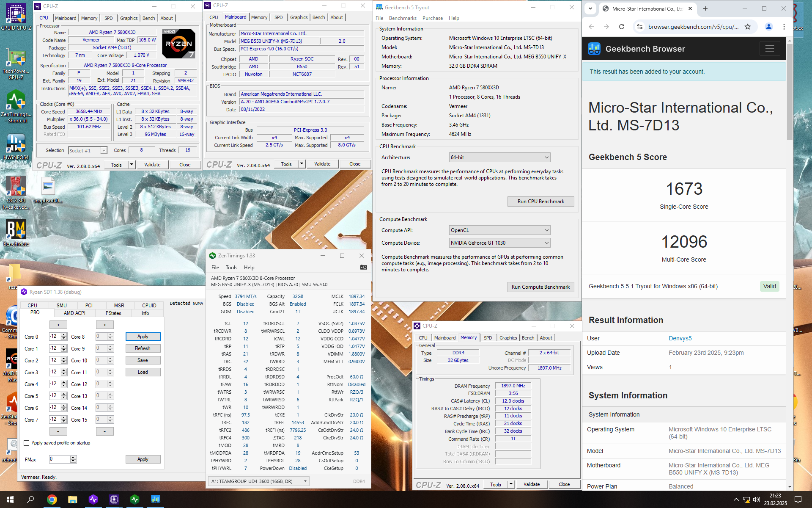Open user Denvys5 profile link
Screen dimensions: 812x508
680,338
